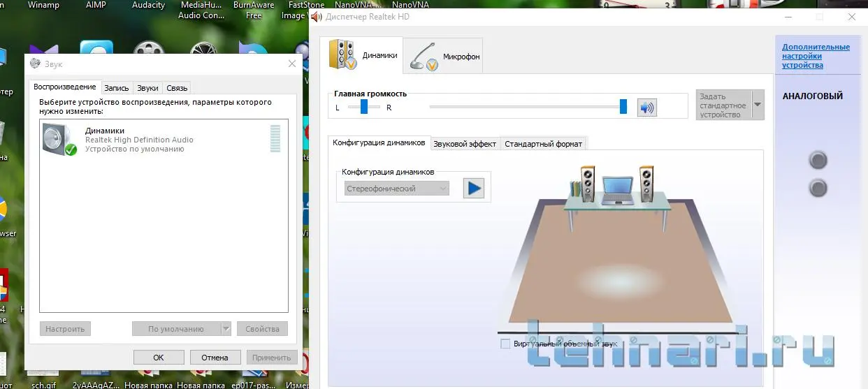Click the Winamp desktop shortcut label
This screenshot has height=389, width=868.
point(43,5)
